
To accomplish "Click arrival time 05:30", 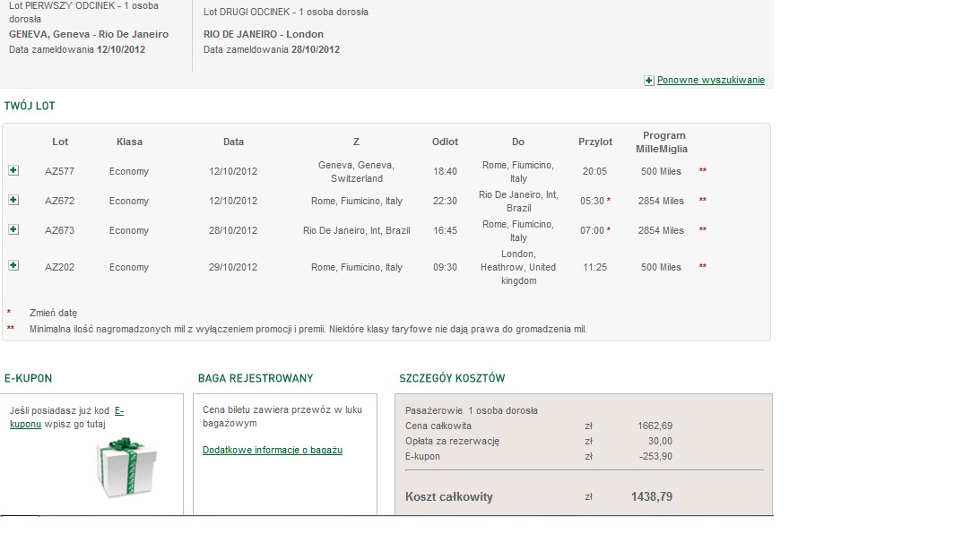I will pos(592,201).
